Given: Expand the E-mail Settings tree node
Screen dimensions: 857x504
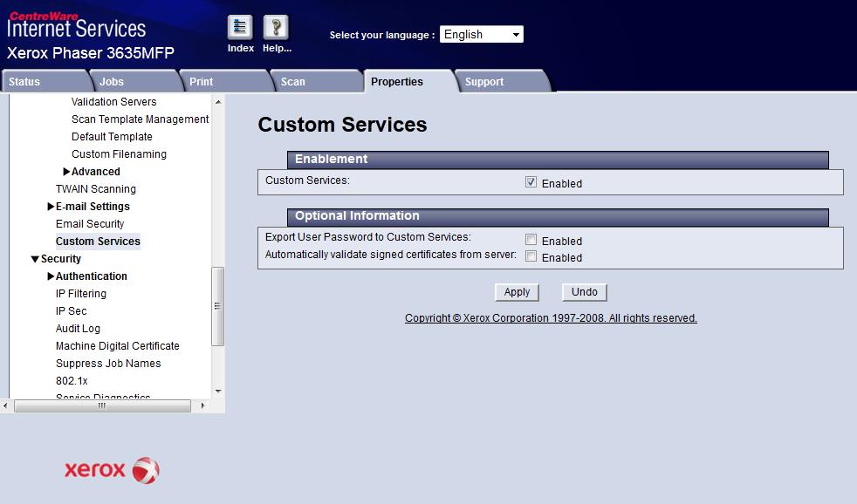Looking at the screenshot, I should (x=51, y=207).
